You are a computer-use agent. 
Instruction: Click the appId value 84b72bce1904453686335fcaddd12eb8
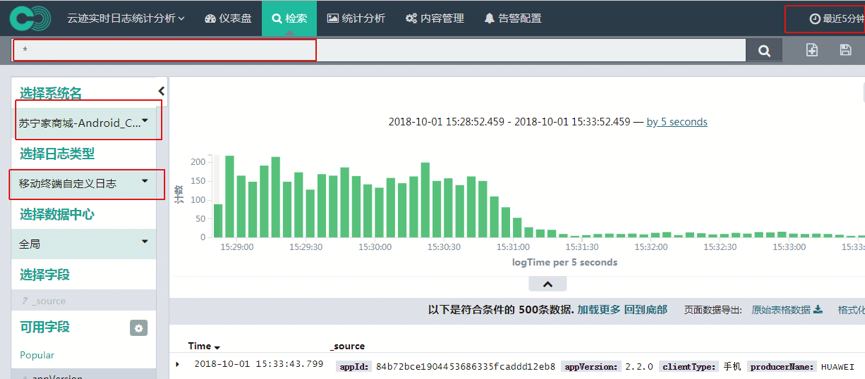pos(466,367)
